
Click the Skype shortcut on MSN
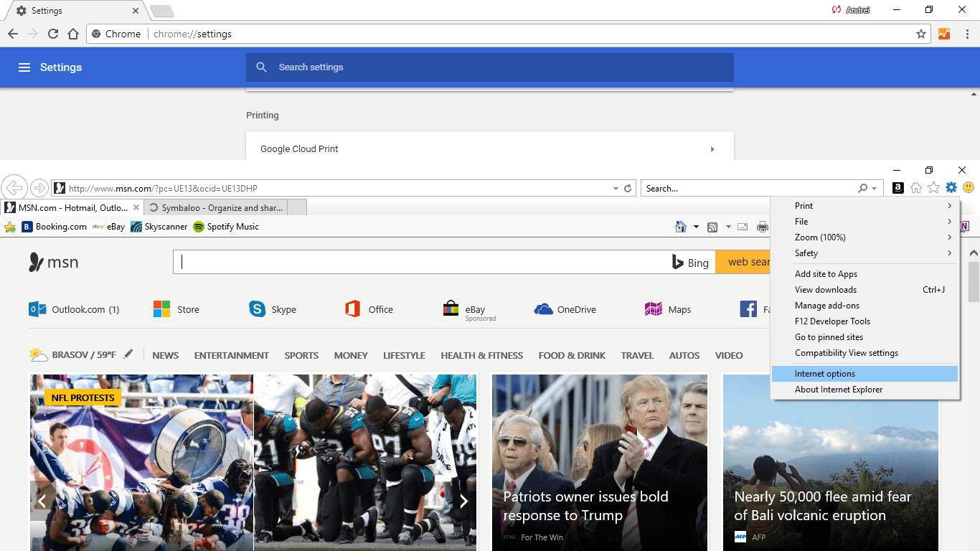coord(273,309)
